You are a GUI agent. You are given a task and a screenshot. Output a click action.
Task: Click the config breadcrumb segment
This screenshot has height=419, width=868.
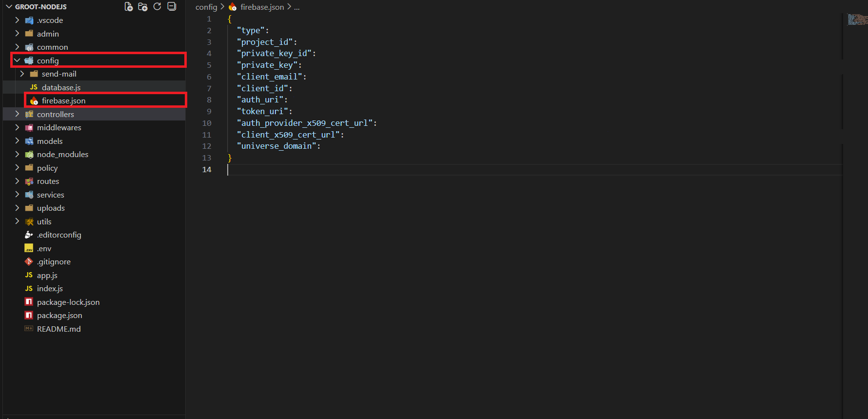click(206, 7)
